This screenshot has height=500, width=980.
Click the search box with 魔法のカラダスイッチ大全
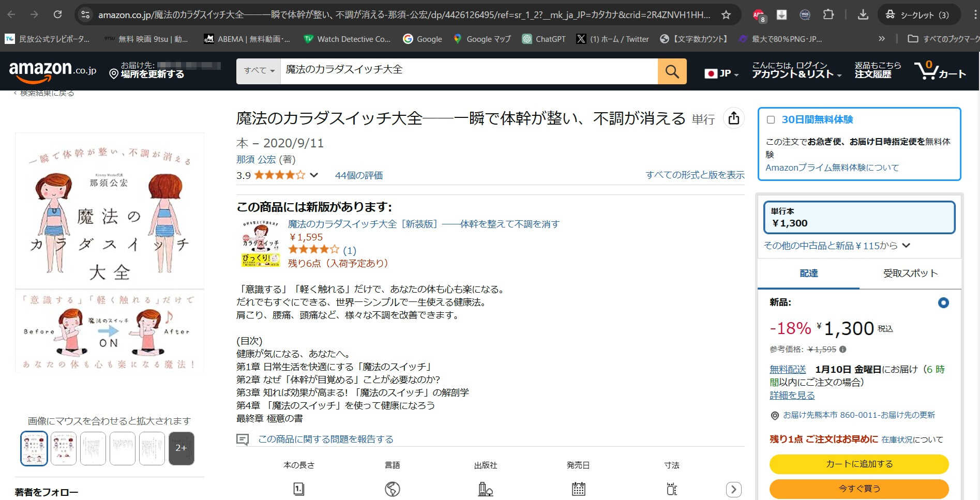tap(469, 71)
